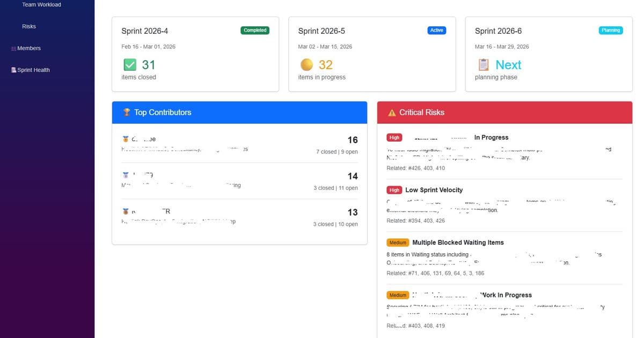Viewport: 644px width, 338px height.
Task: Click the clipboard icon in Sprint 2026-6
Action: click(484, 65)
